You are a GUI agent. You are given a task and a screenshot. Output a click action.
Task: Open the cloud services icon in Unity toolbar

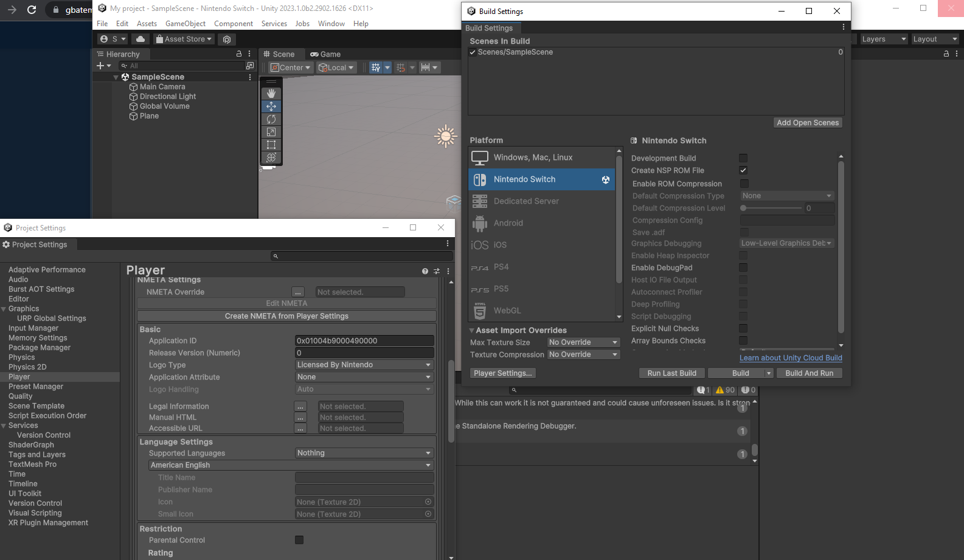(x=140, y=39)
